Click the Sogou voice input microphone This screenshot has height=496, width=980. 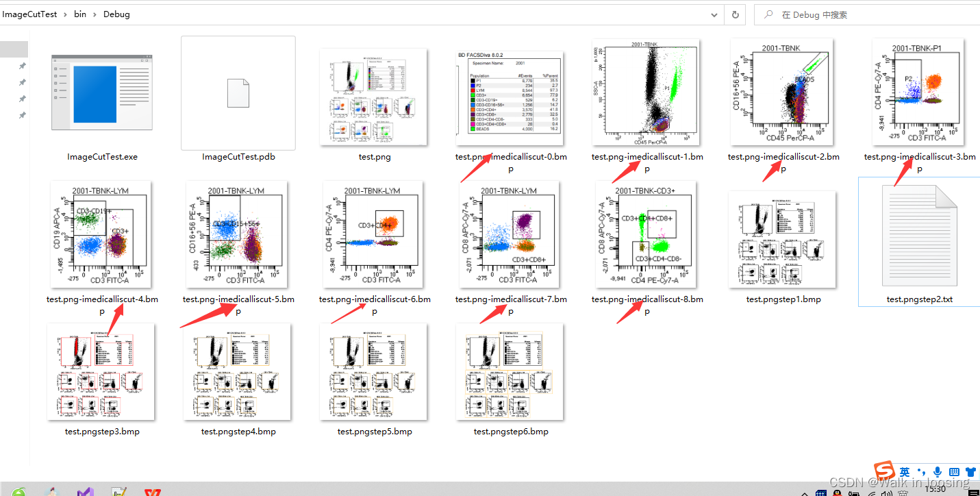(937, 472)
